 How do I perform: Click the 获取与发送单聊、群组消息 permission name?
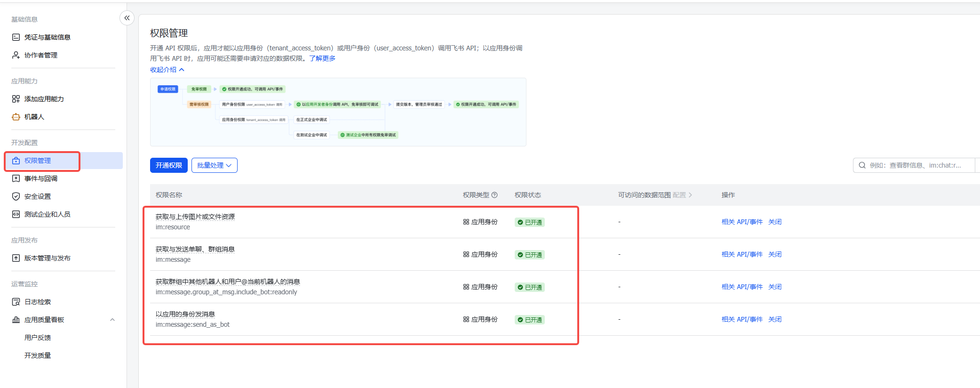pos(195,249)
